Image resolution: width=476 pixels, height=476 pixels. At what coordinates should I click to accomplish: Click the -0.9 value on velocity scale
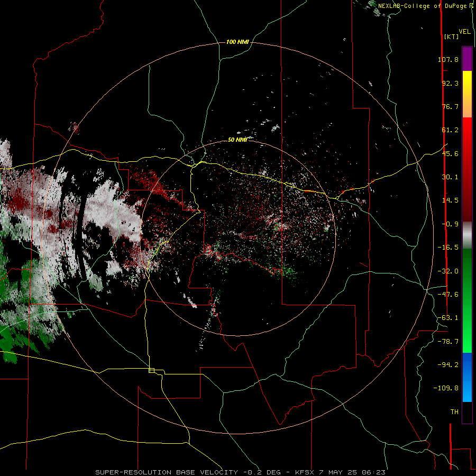click(450, 224)
